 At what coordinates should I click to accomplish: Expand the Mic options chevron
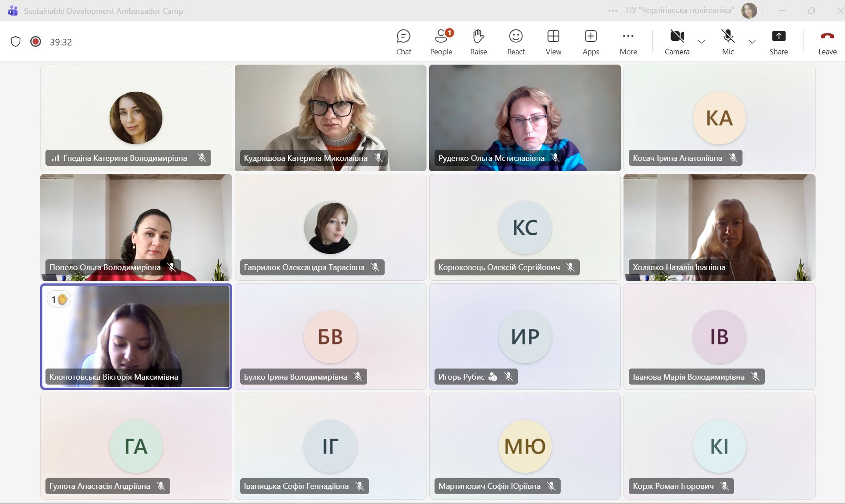coord(752,42)
